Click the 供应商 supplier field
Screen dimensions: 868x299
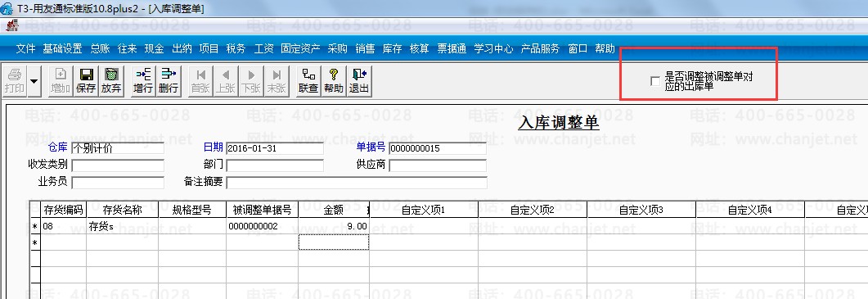click(x=438, y=165)
